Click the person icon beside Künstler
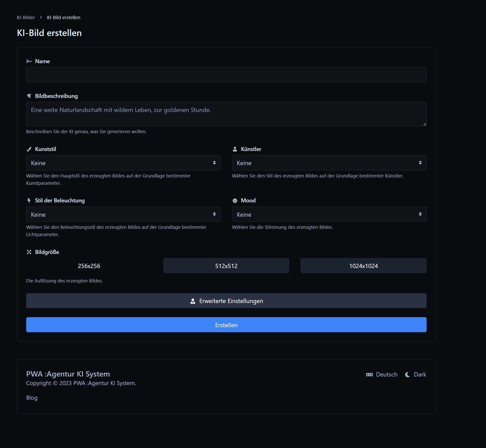The image size is (486, 448). click(x=235, y=149)
